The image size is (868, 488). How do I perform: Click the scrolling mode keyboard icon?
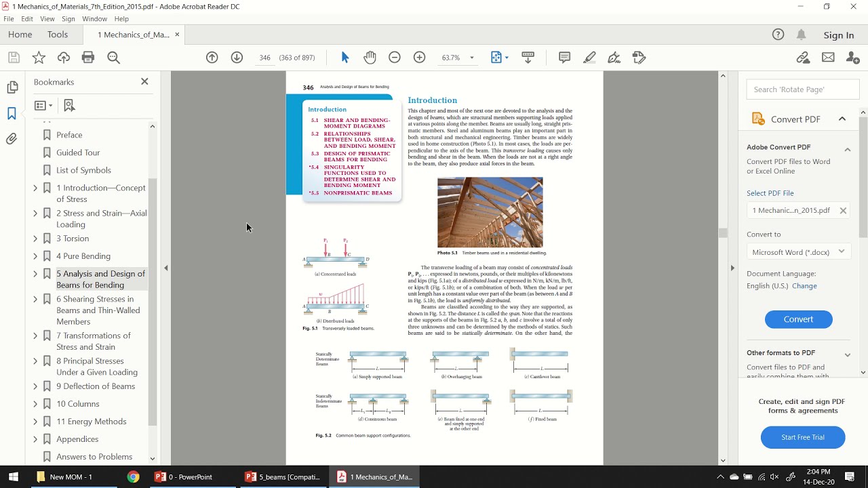528,58
